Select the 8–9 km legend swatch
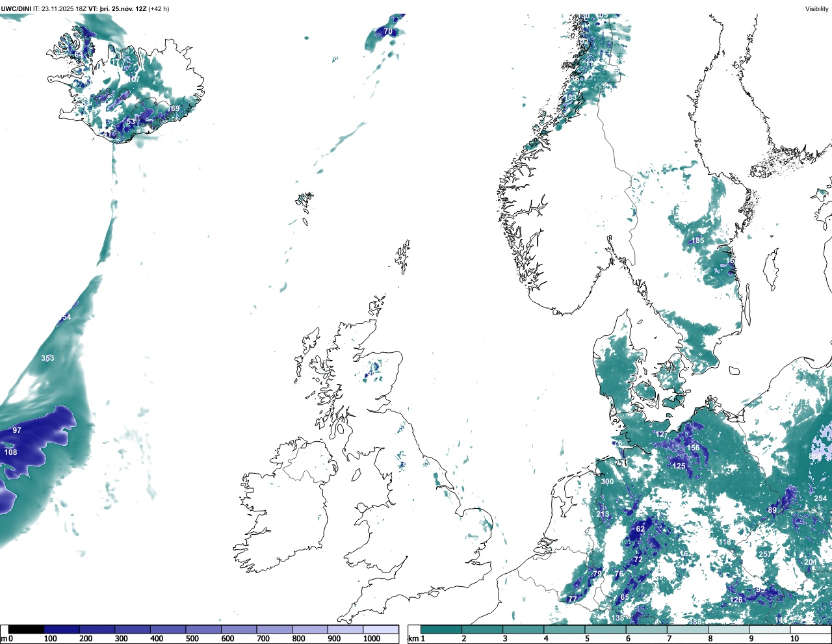832x644 pixels. [728, 629]
